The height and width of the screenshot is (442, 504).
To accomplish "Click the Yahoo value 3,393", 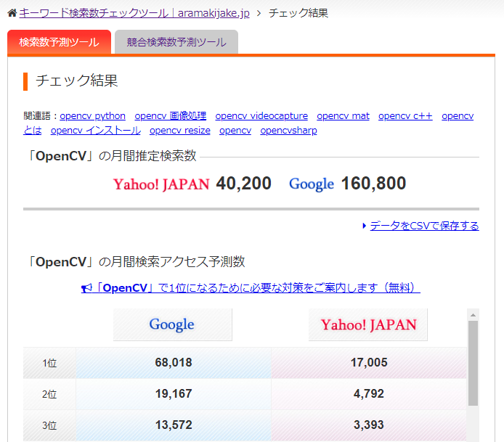I will (369, 425).
